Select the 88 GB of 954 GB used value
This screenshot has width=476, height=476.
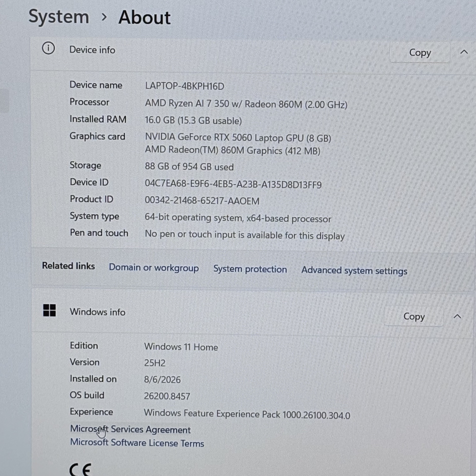189,167
